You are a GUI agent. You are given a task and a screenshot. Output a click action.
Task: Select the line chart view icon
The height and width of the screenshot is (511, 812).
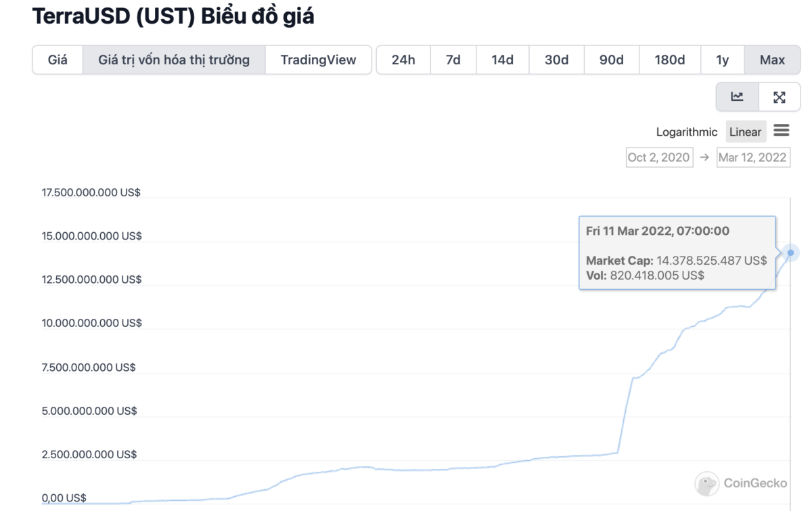point(737,97)
